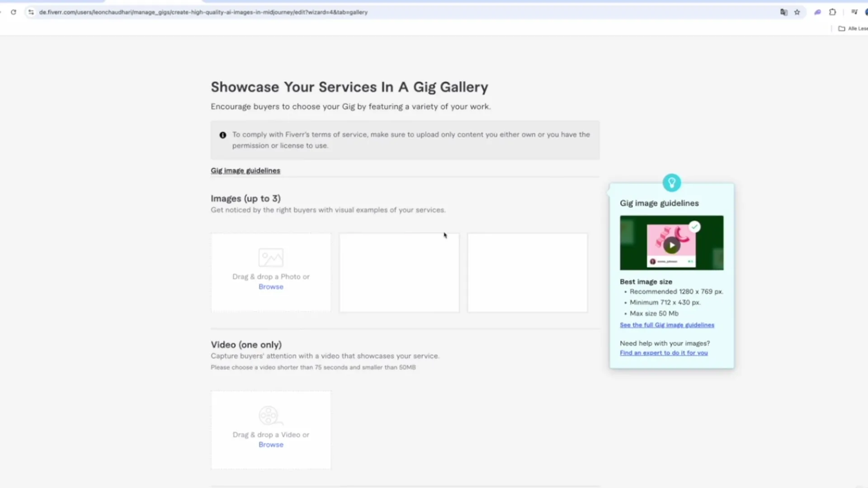Image resolution: width=868 pixels, height=488 pixels.
Task: Open the site information icon in address bar
Action: (x=31, y=12)
